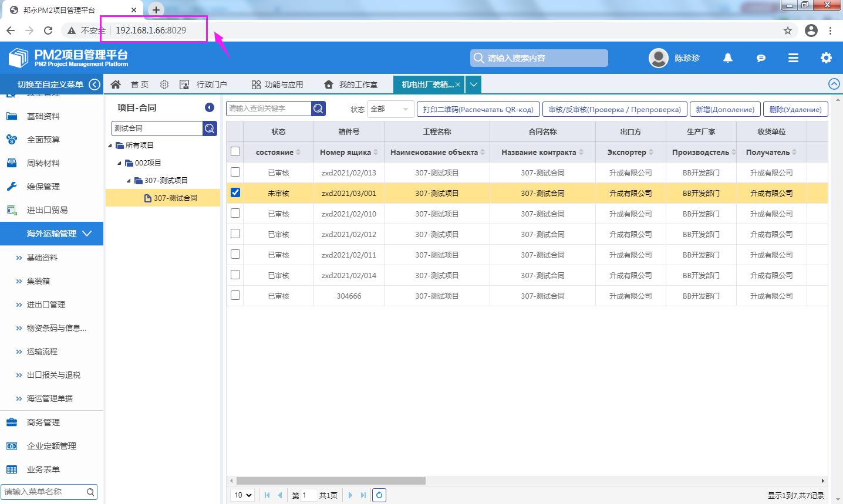Open the settings gear in header

pos(826,58)
